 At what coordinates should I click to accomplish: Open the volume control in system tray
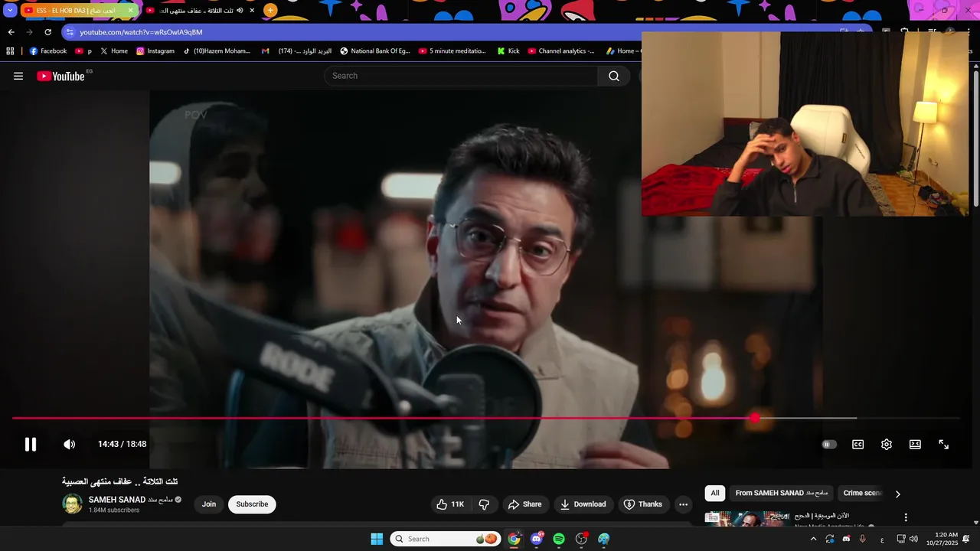pos(913,539)
